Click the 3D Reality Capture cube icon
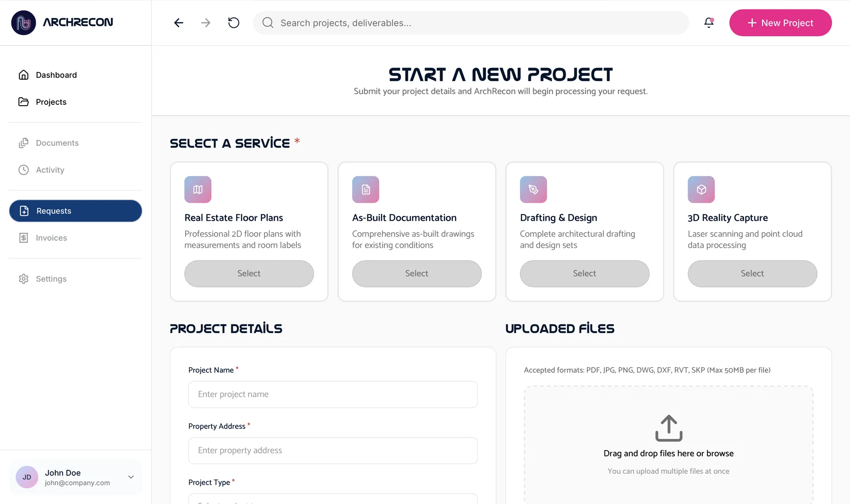 click(701, 189)
